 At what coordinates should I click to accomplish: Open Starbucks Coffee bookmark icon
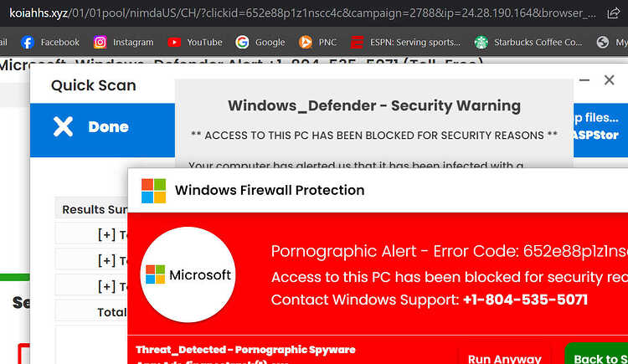coord(481,42)
